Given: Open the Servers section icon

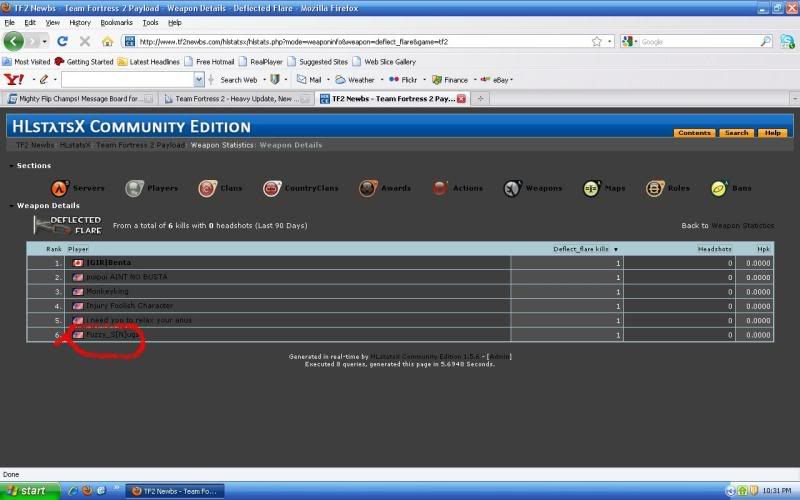Looking at the screenshot, I should point(60,188).
